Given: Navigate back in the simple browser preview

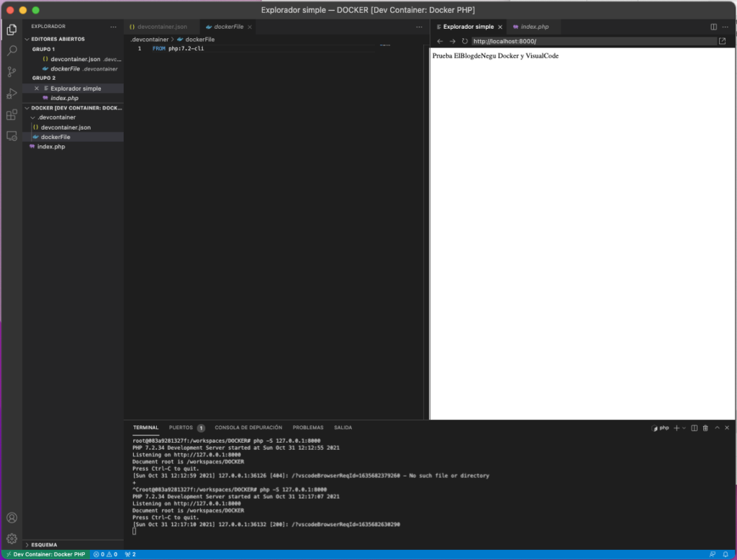Looking at the screenshot, I should 440,41.
